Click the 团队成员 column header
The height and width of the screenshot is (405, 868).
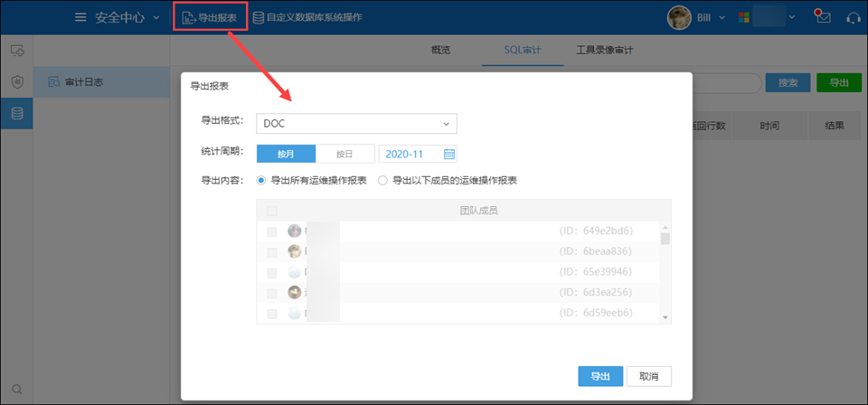(x=479, y=211)
